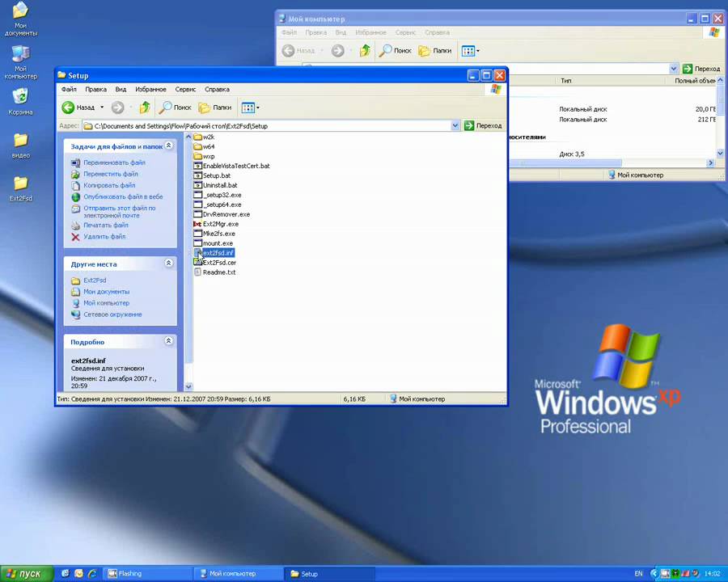This screenshot has width=728, height=582.
Task: Click the Ext2Fsd desktop folder icon
Action: [x=20, y=188]
